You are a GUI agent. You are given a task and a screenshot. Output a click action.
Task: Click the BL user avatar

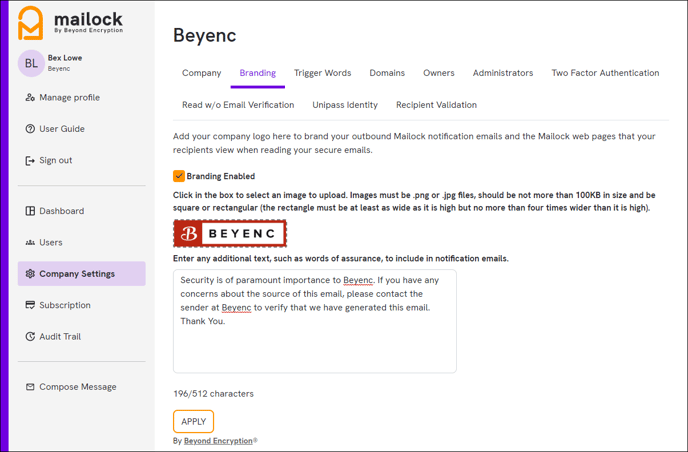31,64
